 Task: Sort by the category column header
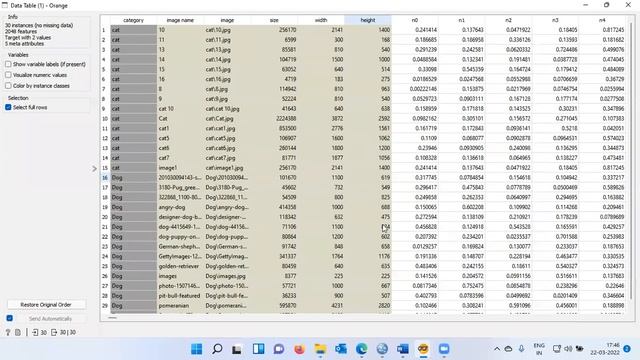pos(133,20)
